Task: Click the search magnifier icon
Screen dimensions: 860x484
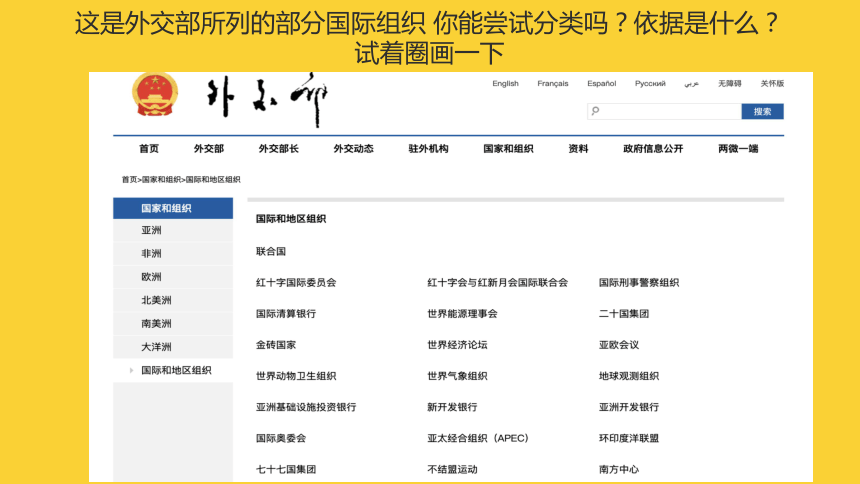Action: [x=596, y=111]
